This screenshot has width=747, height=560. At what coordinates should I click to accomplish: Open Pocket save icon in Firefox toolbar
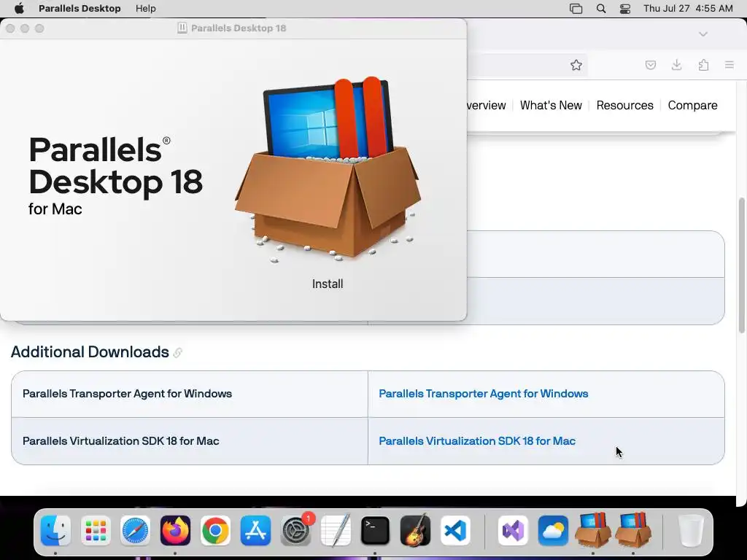point(650,65)
